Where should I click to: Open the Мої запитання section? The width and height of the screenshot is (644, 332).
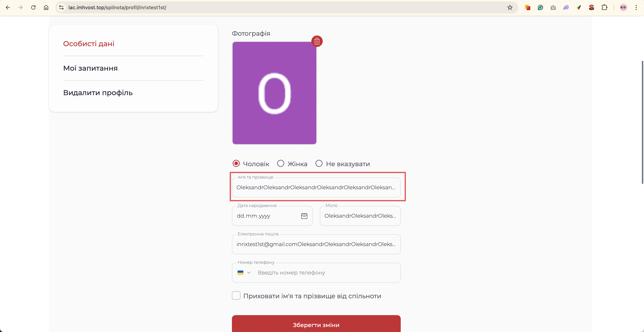coord(90,68)
